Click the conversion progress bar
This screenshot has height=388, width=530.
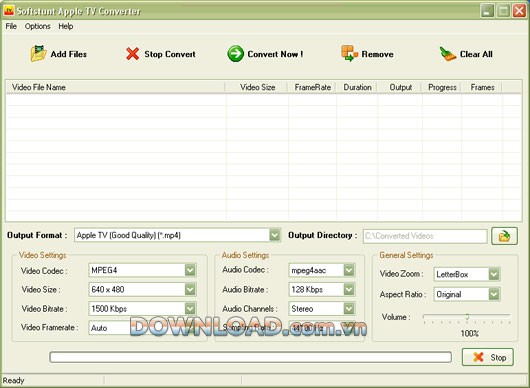[250, 357]
